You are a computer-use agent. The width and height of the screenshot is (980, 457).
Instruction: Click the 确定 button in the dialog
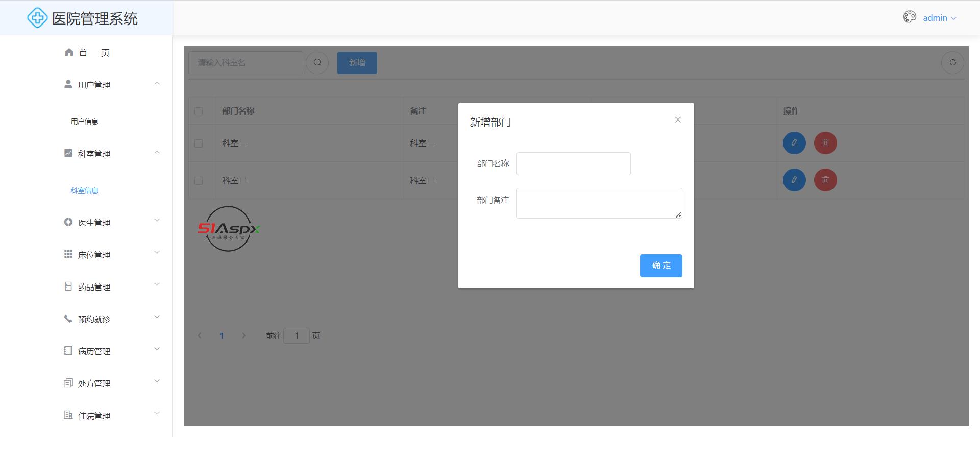click(661, 266)
